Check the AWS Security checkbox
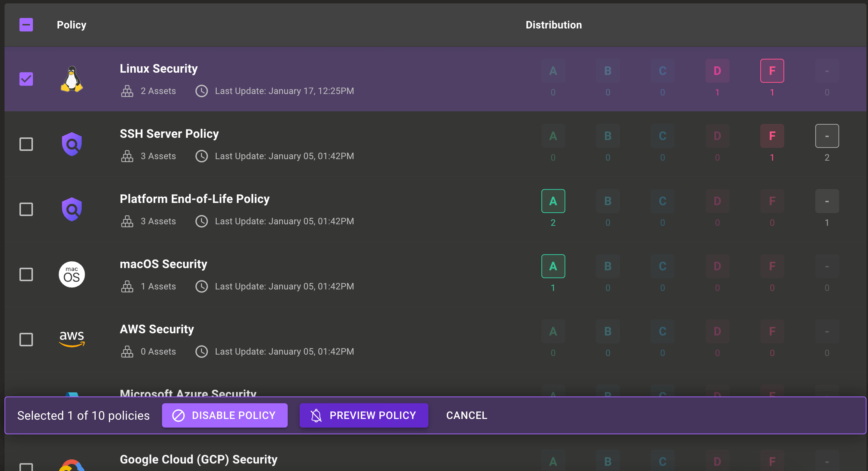This screenshot has height=471, width=868. pos(26,340)
